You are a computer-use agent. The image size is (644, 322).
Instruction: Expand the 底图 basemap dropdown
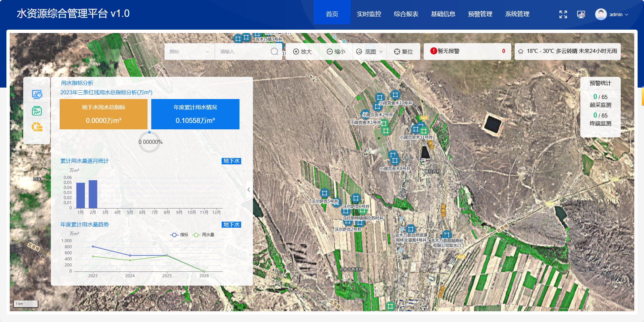point(370,52)
